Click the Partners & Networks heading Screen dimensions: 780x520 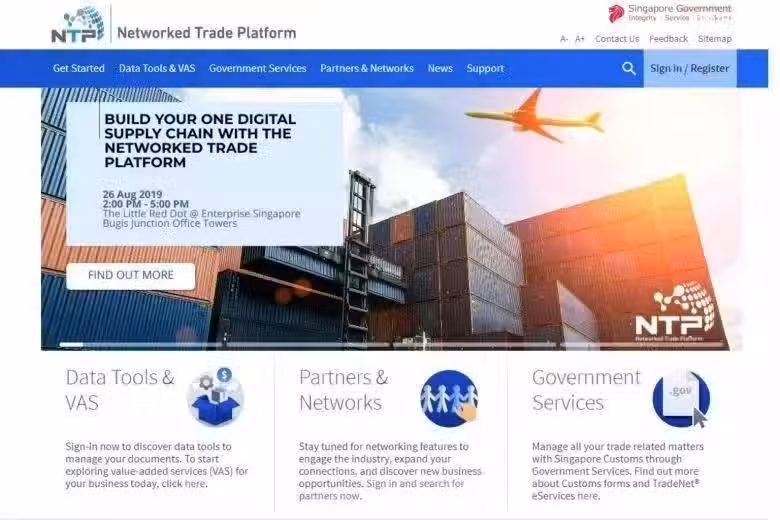[x=343, y=390]
